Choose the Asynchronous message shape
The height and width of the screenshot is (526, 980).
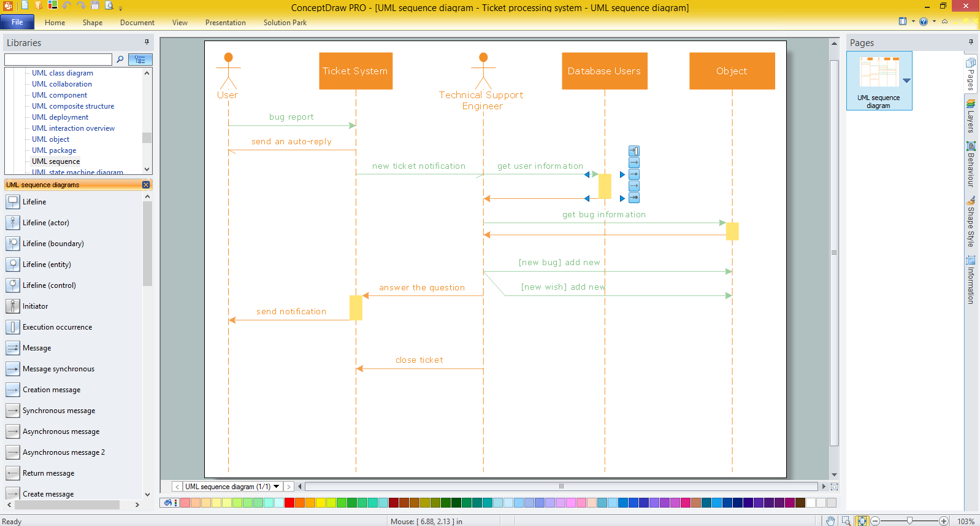coord(61,431)
